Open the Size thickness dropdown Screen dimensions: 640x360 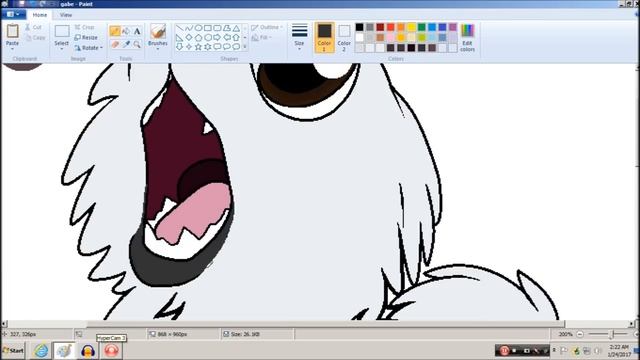299,37
